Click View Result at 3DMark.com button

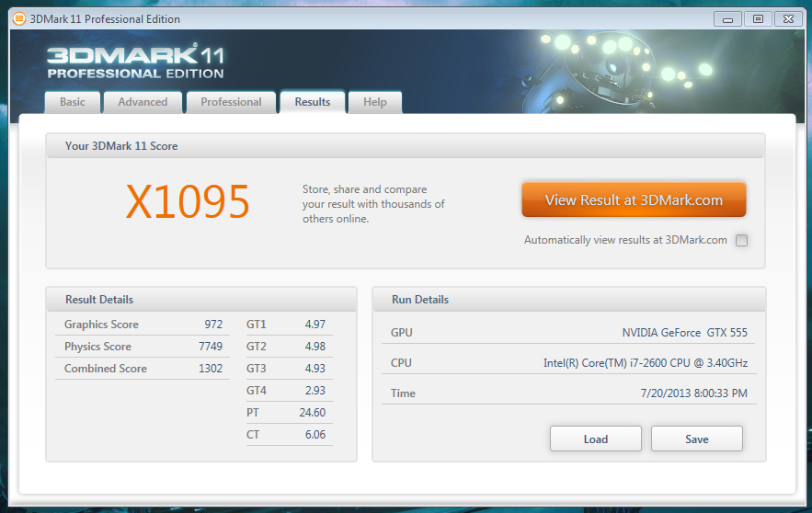point(634,199)
